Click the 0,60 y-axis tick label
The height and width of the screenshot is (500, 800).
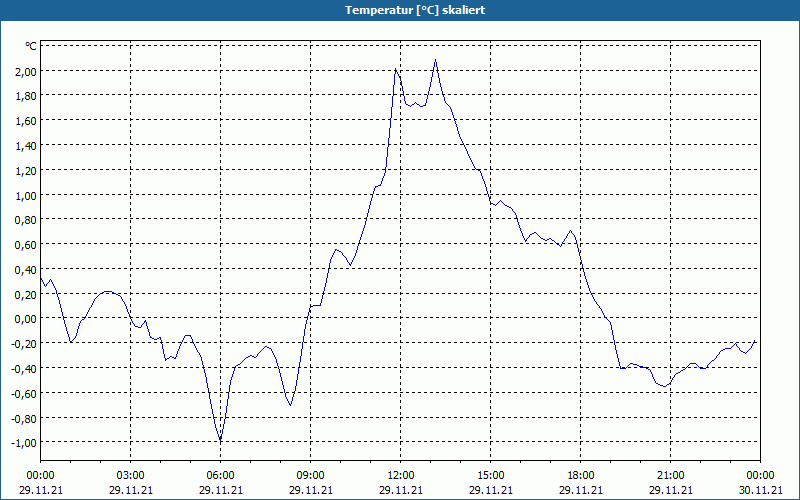26,244
